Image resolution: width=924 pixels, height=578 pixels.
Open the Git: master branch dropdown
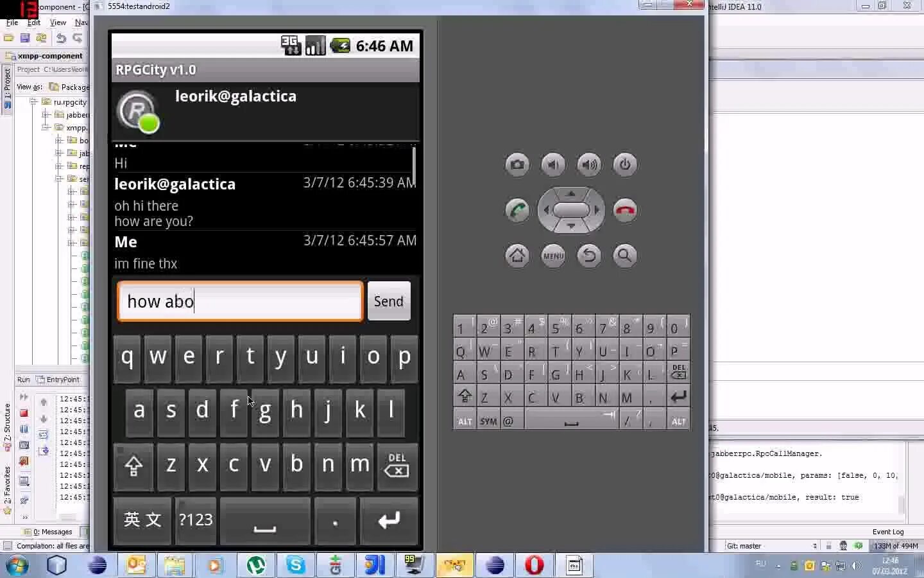coord(771,546)
